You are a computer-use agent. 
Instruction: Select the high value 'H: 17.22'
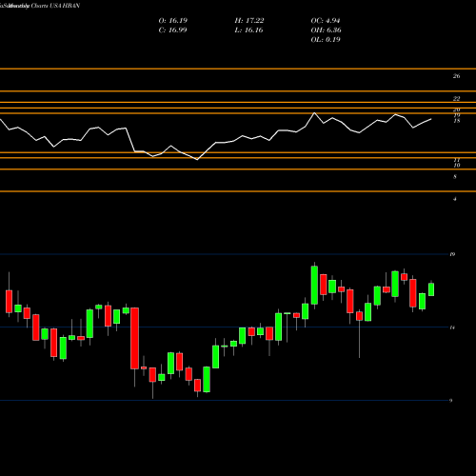pyautogui.click(x=249, y=21)
